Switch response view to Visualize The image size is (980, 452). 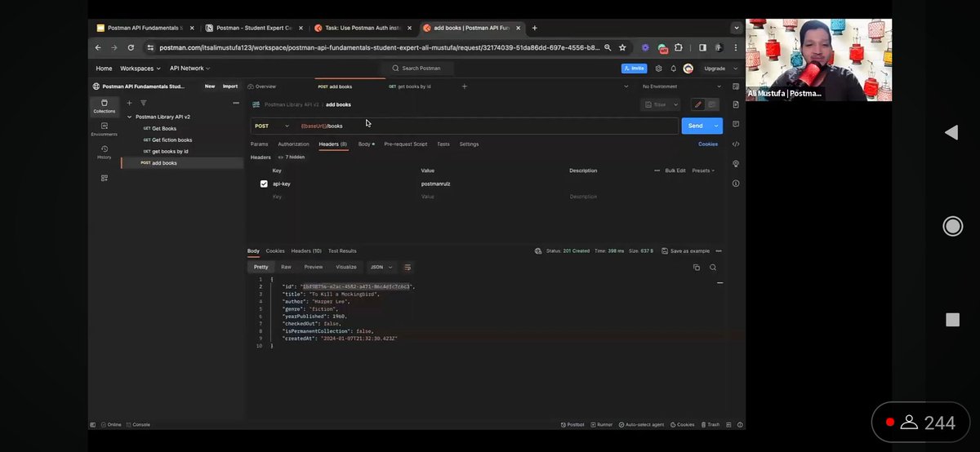[x=346, y=267]
